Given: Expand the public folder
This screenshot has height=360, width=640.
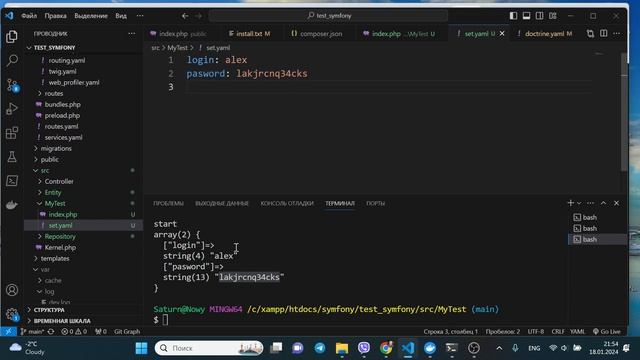Looking at the screenshot, I should click(84, 160).
